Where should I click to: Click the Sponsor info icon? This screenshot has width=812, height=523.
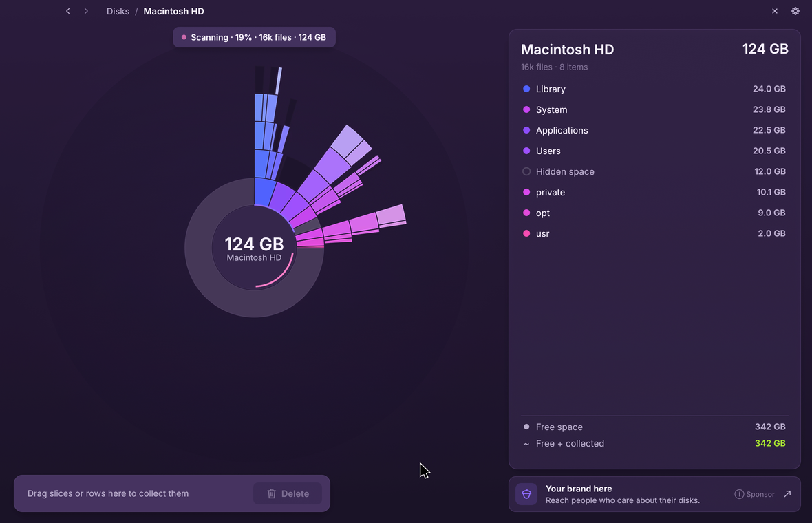click(x=739, y=494)
